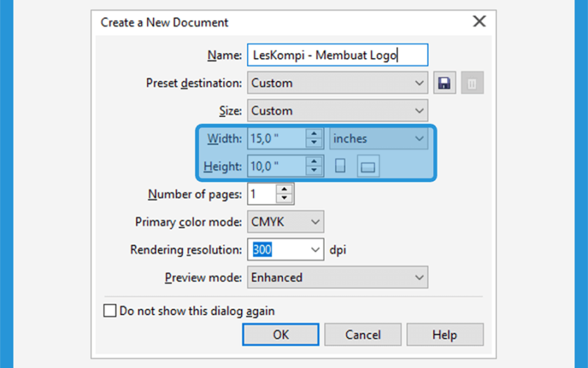The height and width of the screenshot is (368, 588).
Task: Increase number of pages with the up arrow
Action: [284, 189]
